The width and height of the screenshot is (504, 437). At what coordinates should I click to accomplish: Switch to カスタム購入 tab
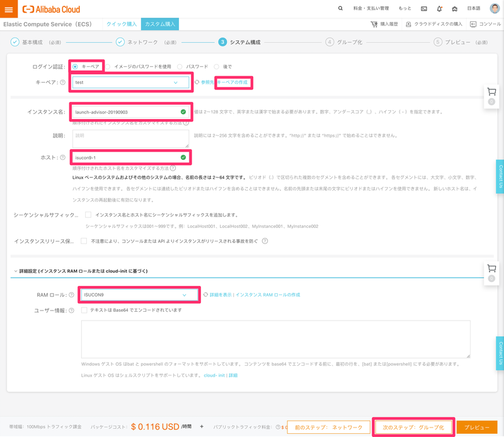click(x=160, y=24)
